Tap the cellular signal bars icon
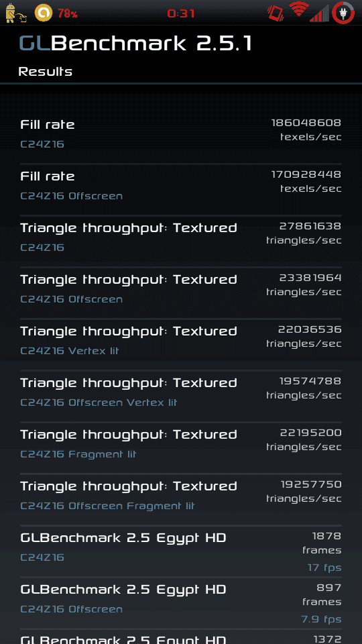 pos(319,13)
